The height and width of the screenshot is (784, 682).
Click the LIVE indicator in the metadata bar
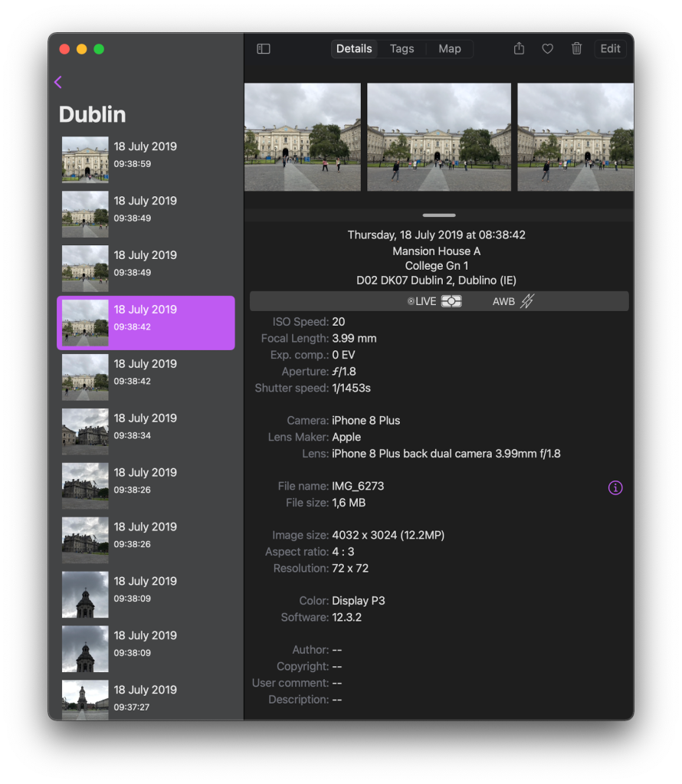point(423,301)
